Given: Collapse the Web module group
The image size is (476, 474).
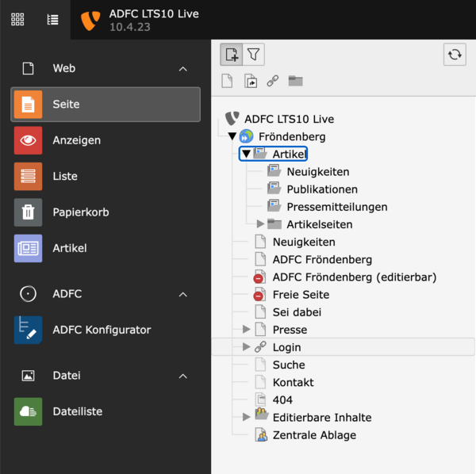Looking at the screenshot, I should pos(182,69).
